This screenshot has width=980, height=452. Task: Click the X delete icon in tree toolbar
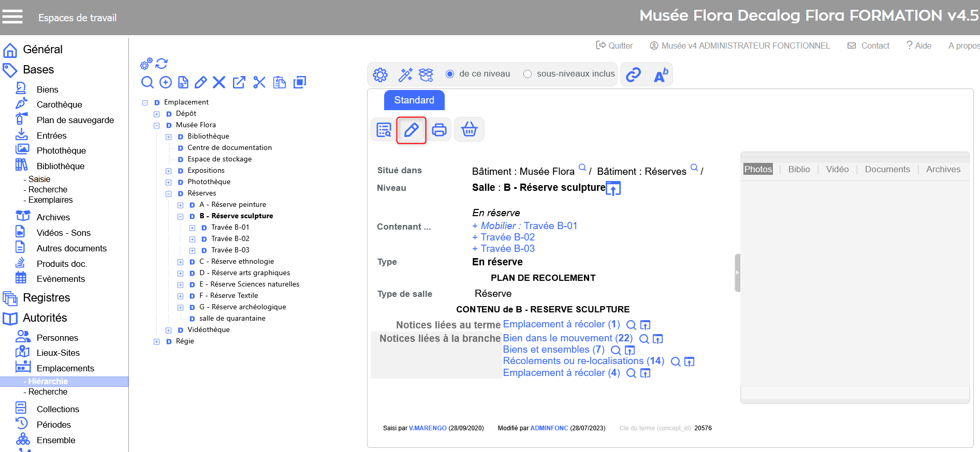219,82
